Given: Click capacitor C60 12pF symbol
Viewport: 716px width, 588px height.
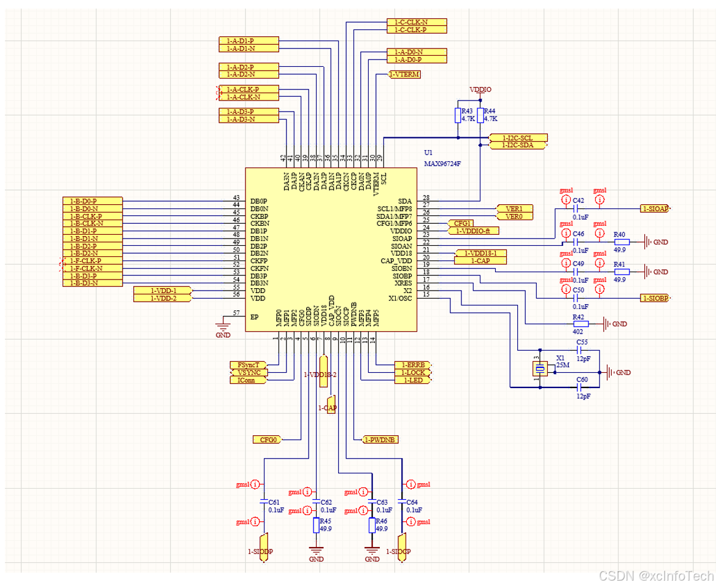Looking at the screenshot, I should pos(579,388).
